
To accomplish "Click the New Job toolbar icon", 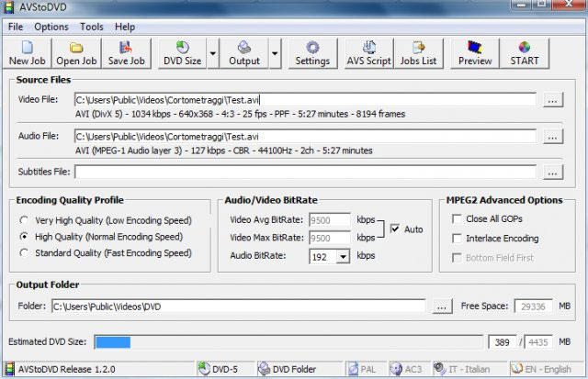I will (27, 53).
